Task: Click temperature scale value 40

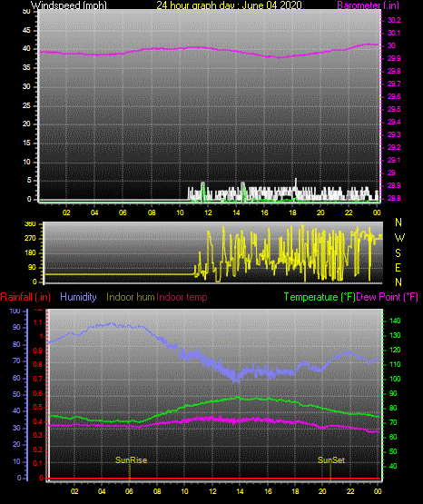Action: point(393,466)
